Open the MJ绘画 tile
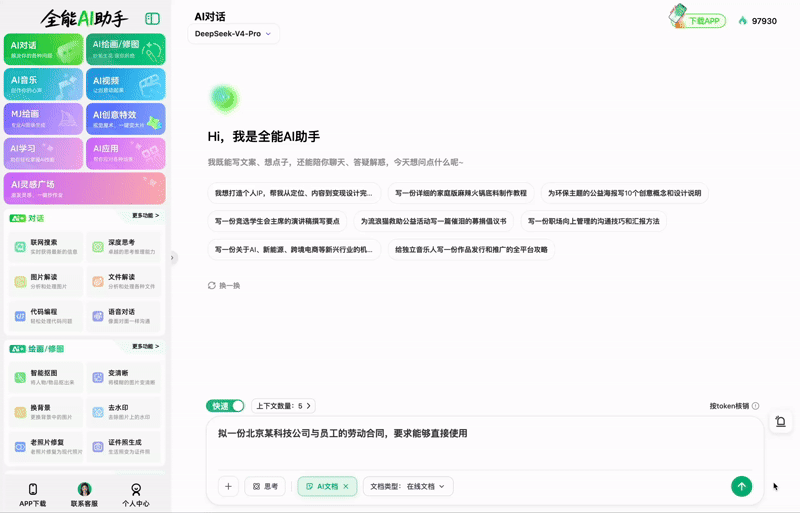Image resolution: width=800 pixels, height=513 pixels. click(x=43, y=118)
